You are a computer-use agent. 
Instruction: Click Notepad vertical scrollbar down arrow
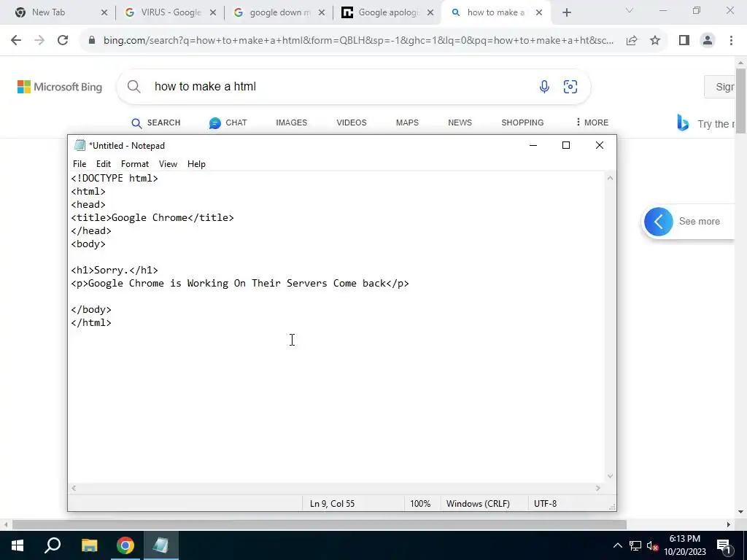click(x=610, y=476)
